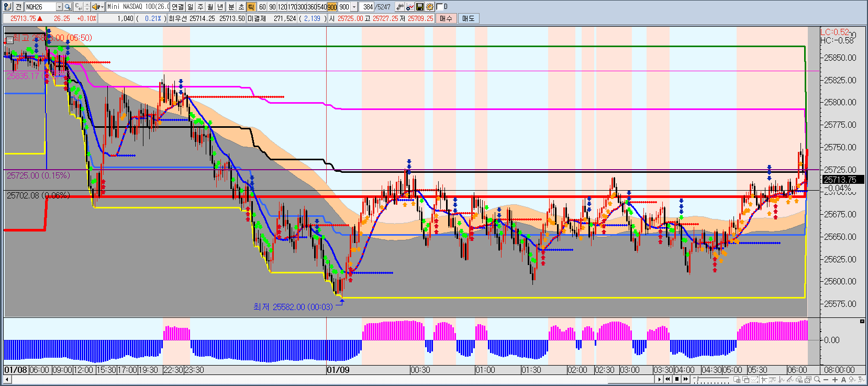This screenshot has height=386, width=868.
Task: Switch to 일 (daily) period
Action: [x=190, y=7]
